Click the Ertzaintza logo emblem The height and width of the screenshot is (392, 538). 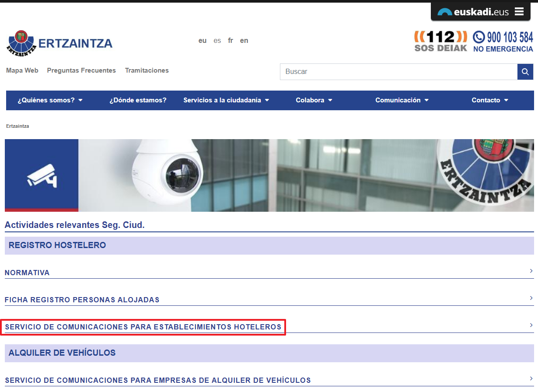pos(21,43)
